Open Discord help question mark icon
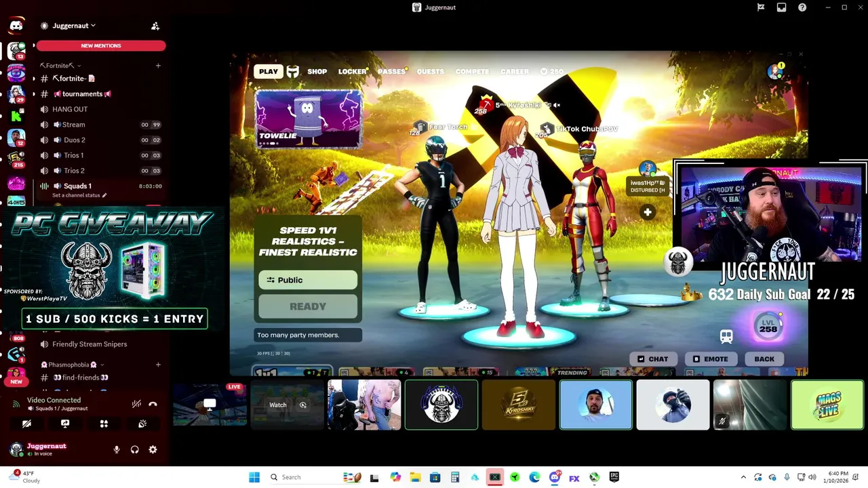 point(802,7)
